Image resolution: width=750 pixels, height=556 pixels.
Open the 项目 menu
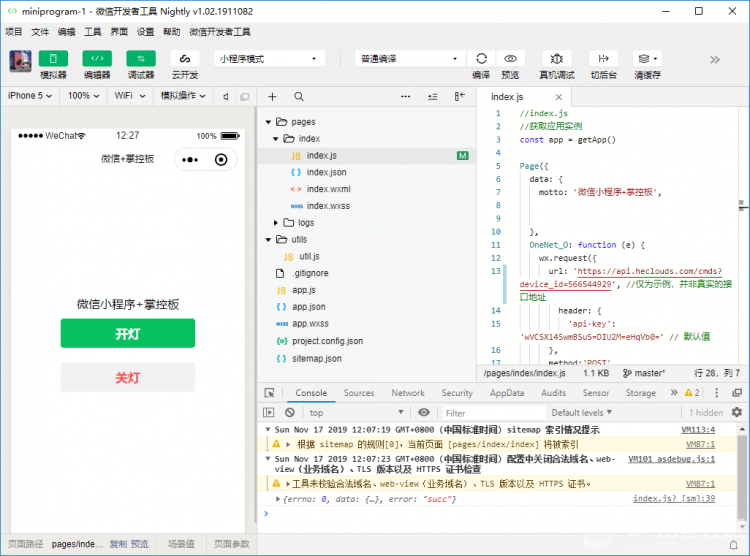click(x=14, y=32)
